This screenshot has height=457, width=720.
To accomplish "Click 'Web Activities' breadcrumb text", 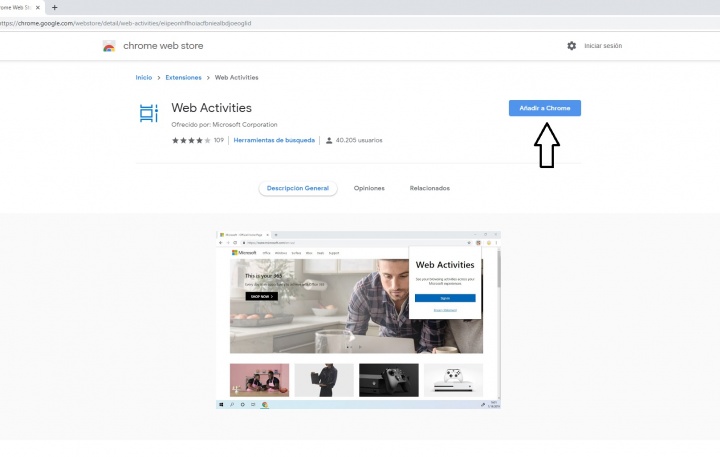I will point(236,77).
